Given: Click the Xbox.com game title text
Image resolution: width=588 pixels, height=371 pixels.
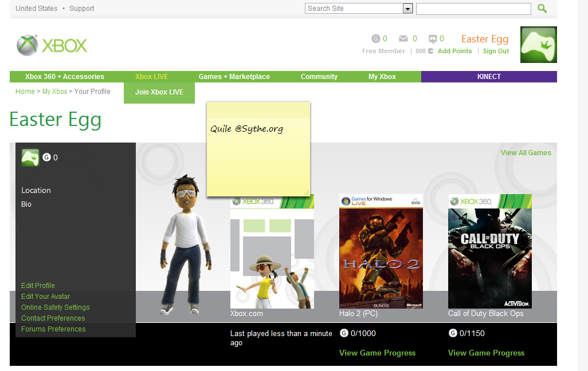Looking at the screenshot, I should click(246, 314).
